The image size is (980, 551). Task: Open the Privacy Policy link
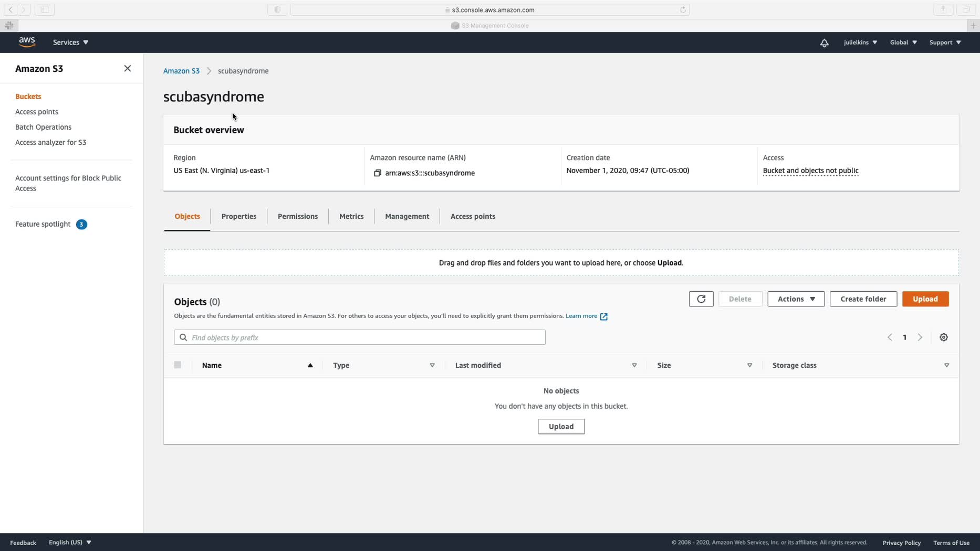(x=901, y=543)
